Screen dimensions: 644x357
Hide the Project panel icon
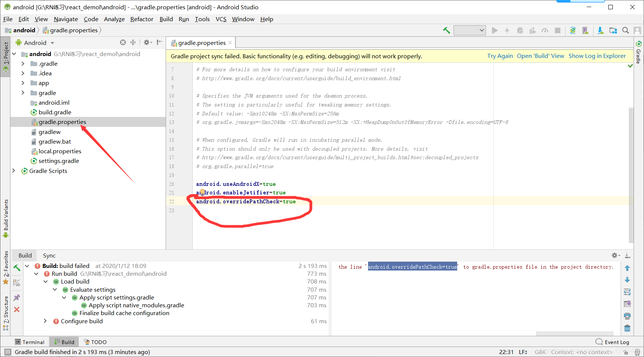pos(159,42)
